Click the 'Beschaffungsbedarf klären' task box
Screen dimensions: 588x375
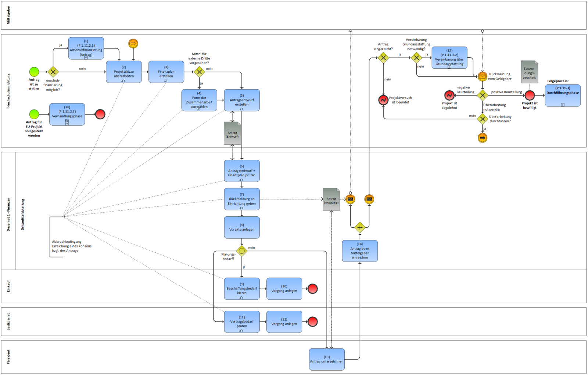pyautogui.click(x=242, y=289)
